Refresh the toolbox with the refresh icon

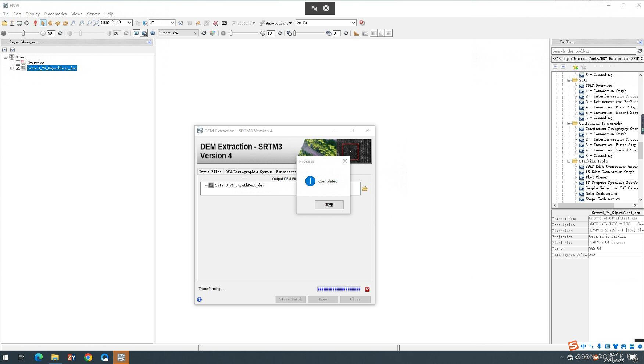point(640,51)
